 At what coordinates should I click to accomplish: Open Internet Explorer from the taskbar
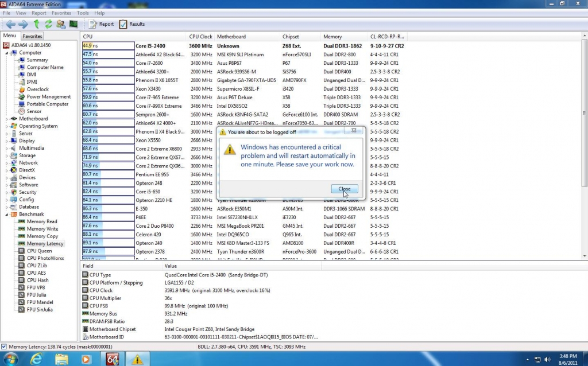[x=36, y=359]
